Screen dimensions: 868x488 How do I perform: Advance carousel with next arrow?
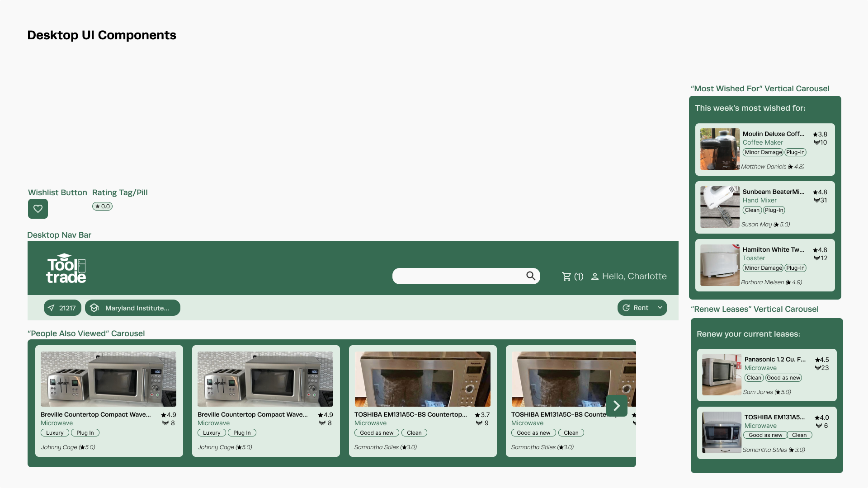616,406
